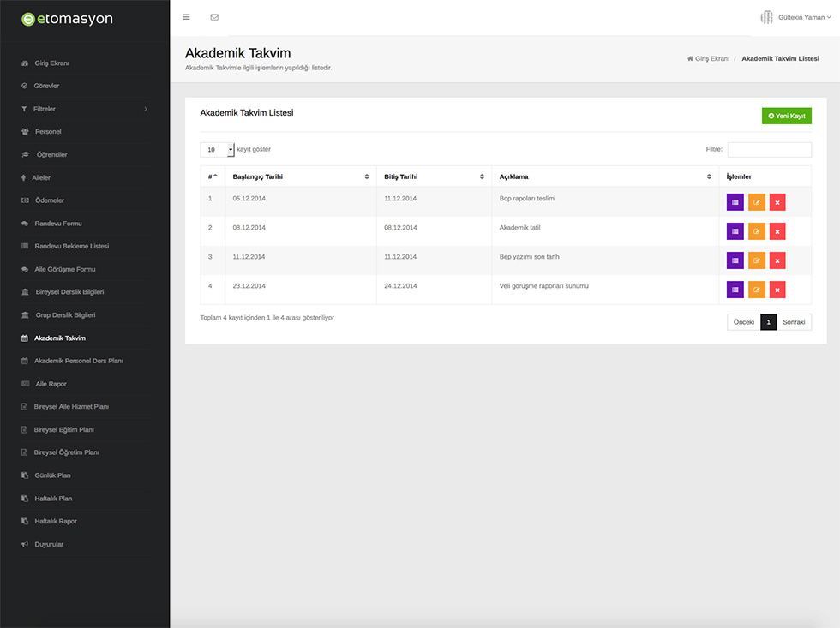This screenshot has width=840, height=628.
Task: Go to Öğrenciler in the sidebar
Action: coord(52,155)
